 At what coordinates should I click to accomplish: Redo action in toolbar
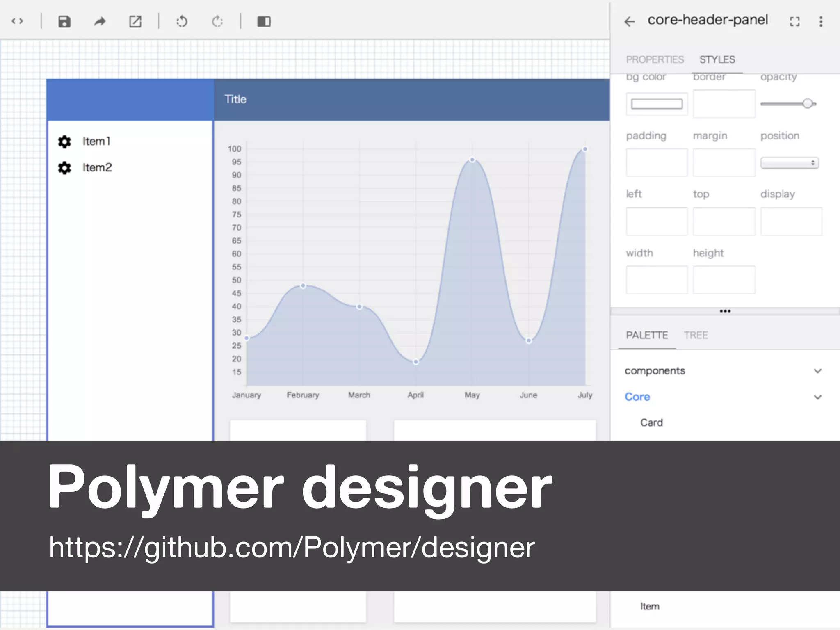(x=217, y=21)
